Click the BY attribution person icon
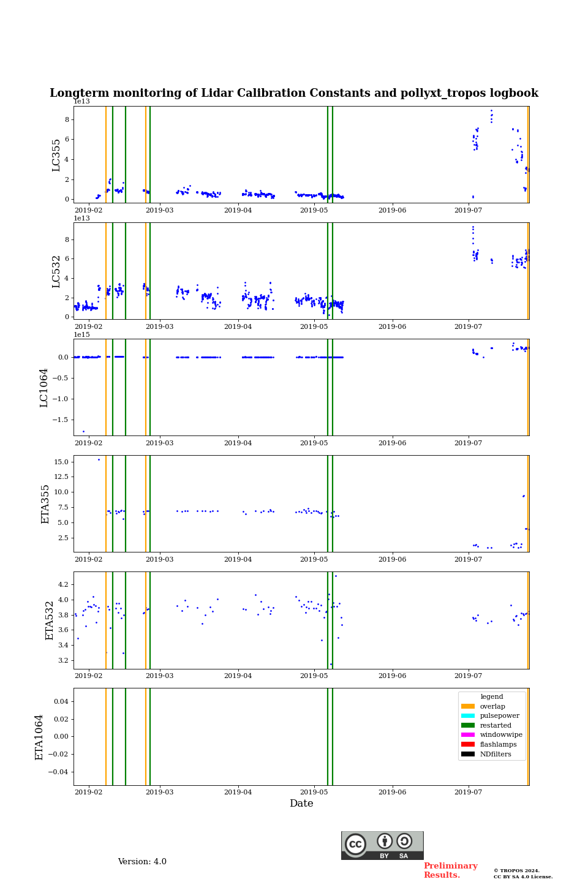The width and height of the screenshot is (588, 882). tap(385, 842)
